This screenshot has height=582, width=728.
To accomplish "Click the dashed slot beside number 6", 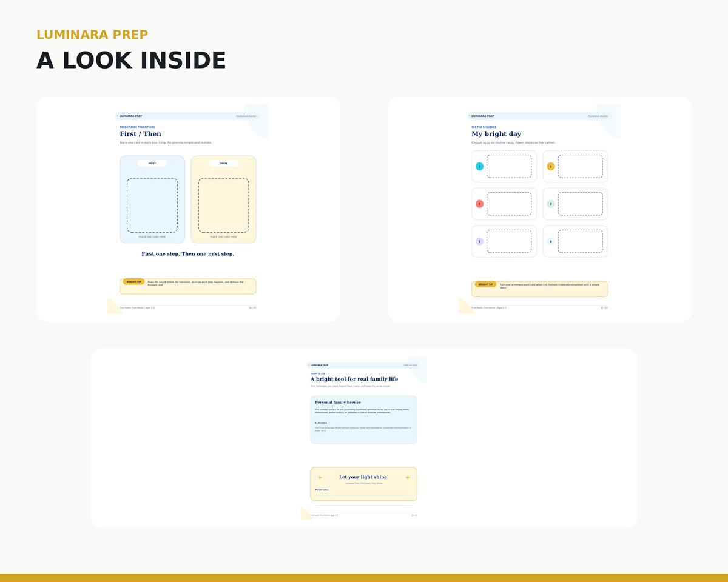I will (x=581, y=241).
